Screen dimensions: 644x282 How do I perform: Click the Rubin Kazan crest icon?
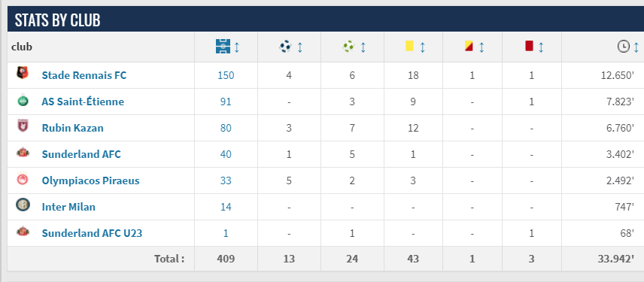[x=23, y=126]
